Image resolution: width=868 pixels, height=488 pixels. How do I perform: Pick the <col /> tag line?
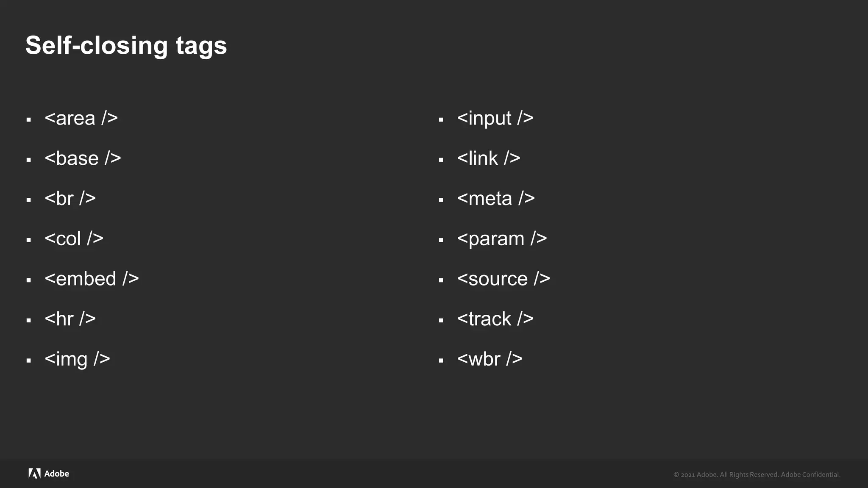coord(74,239)
